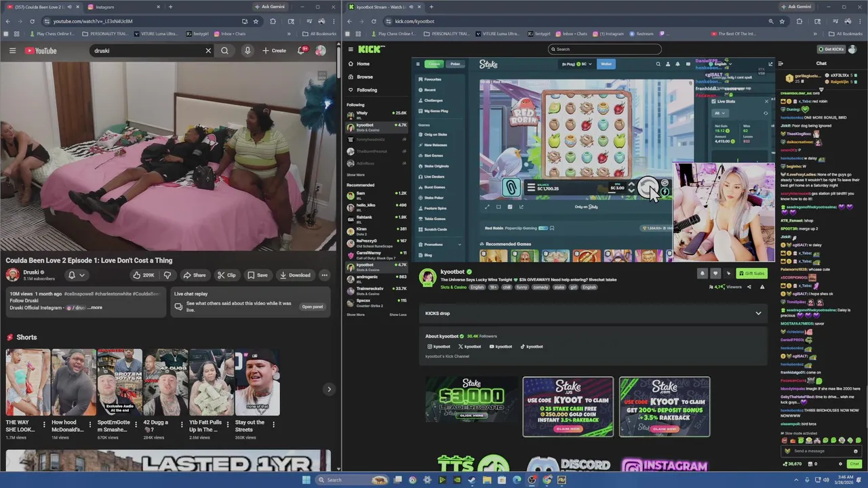The height and width of the screenshot is (488, 868).
Task: Open a new tab in YouTube window
Action: (170, 7)
